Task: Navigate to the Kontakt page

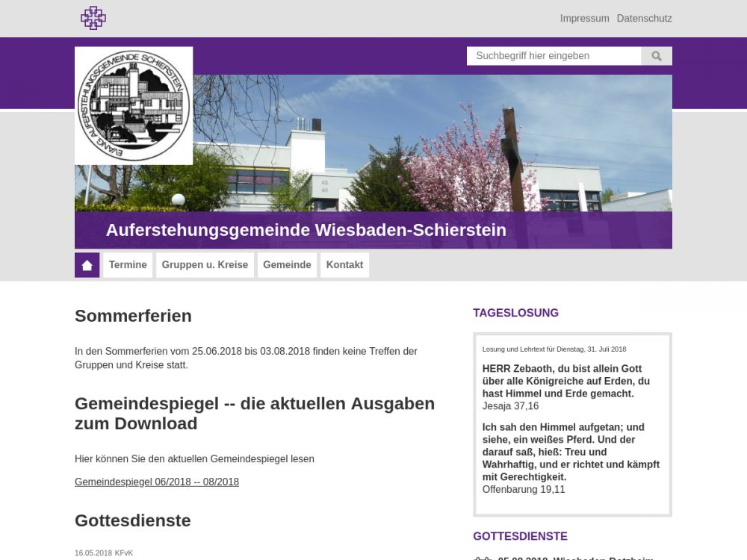Action: click(344, 265)
